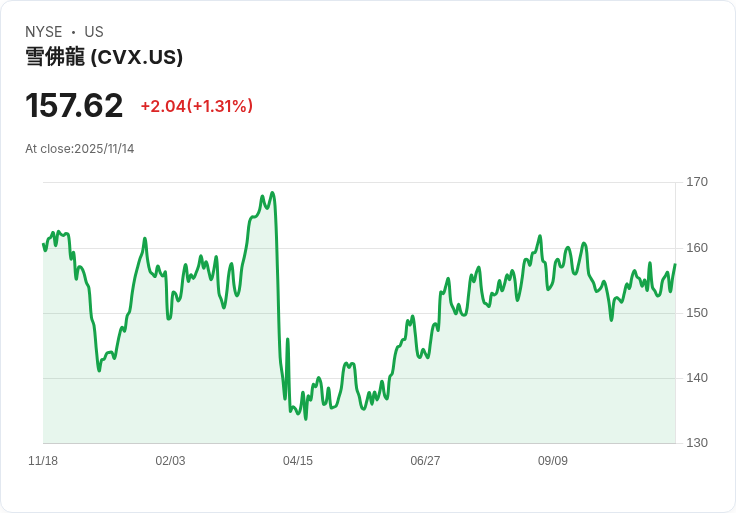Click the 170 price axis label
This screenshot has width=736, height=513.
click(697, 182)
